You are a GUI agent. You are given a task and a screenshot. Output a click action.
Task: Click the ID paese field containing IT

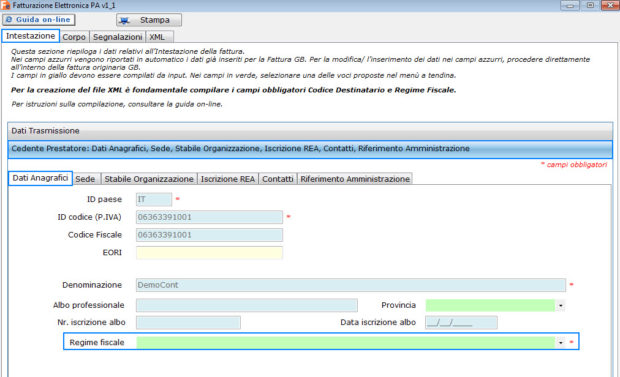154,199
